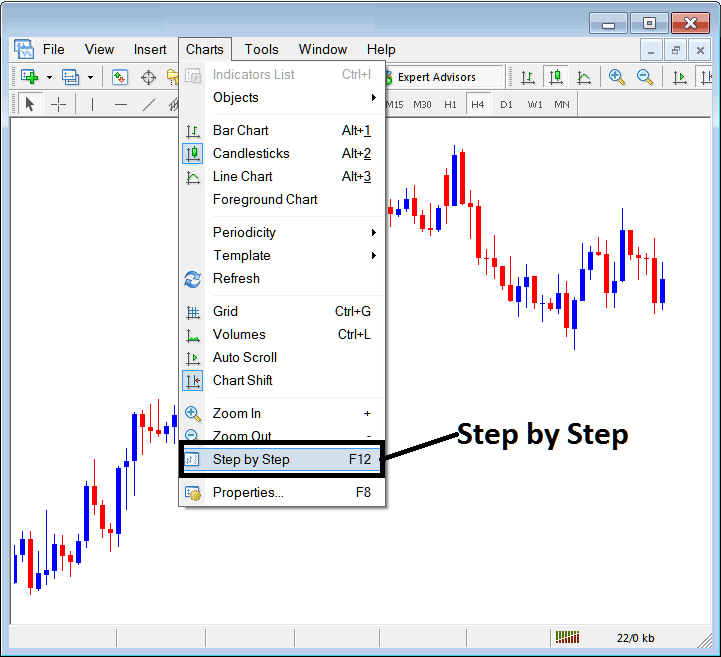The height and width of the screenshot is (657, 721).
Task: Click the New Chart toolbar icon
Action: click(x=28, y=77)
